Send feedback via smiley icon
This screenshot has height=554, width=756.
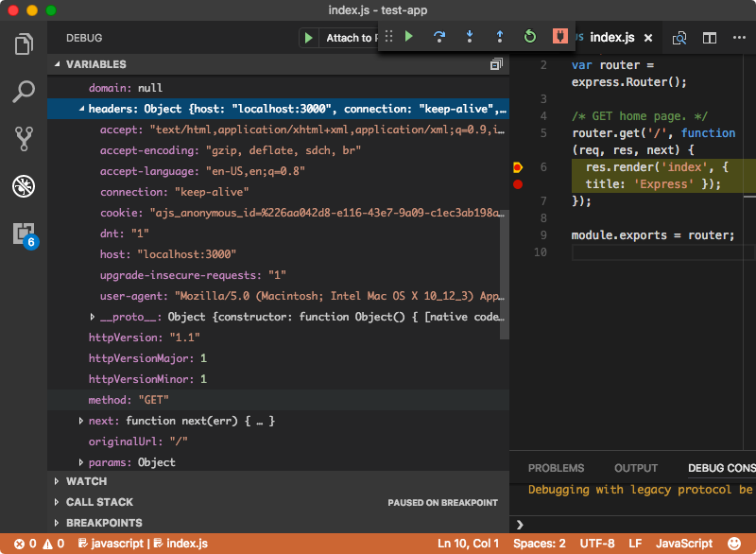click(734, 544)
